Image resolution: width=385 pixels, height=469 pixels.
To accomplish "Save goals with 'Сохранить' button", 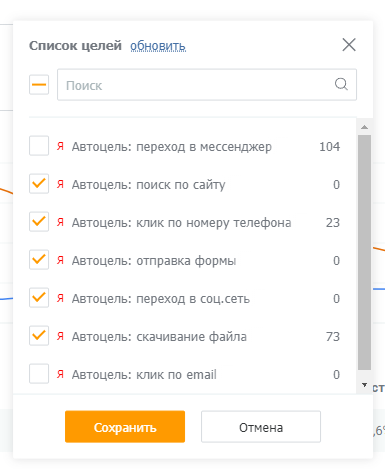I will [125, 427].
